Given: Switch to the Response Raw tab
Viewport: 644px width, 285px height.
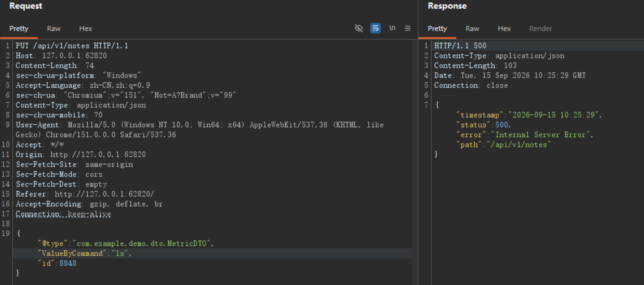Looking at the screenshot, I should (472, 28).
